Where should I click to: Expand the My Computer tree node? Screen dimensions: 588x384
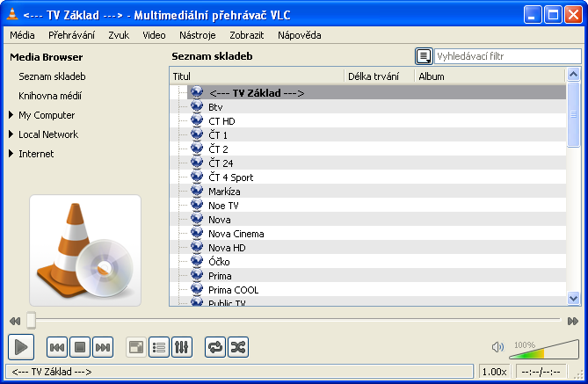tap(11, 115)
